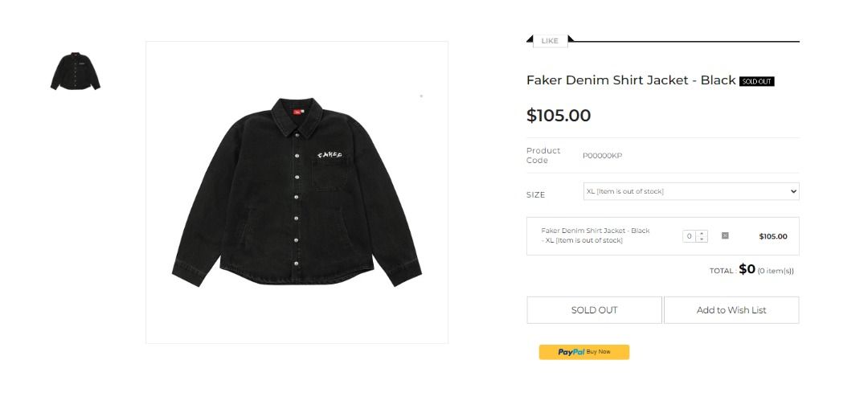The width and height of the screenshot is (868, 413).
Task: Click the TOTAL $0 amount
Action: (x=747, y=270)
